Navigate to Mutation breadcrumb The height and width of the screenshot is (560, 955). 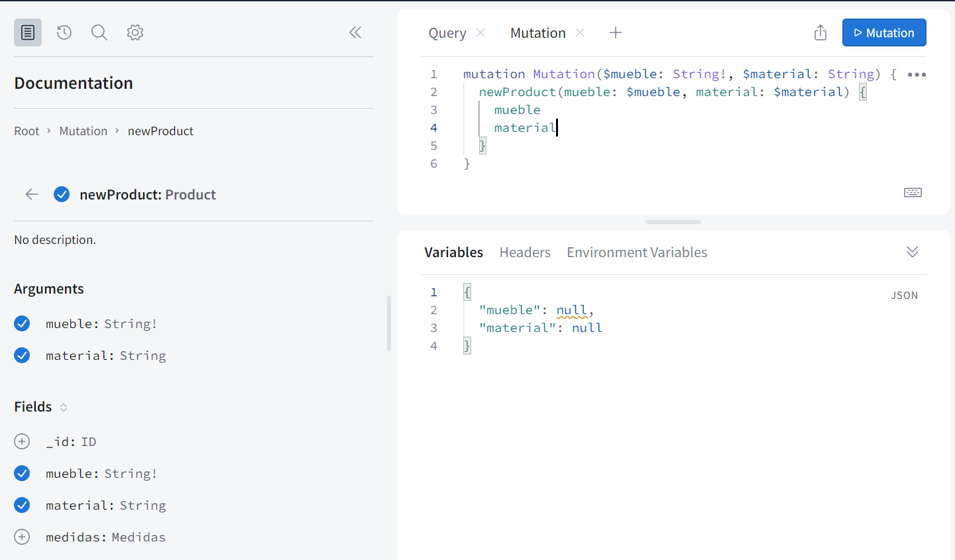click(x=84, y=131)
